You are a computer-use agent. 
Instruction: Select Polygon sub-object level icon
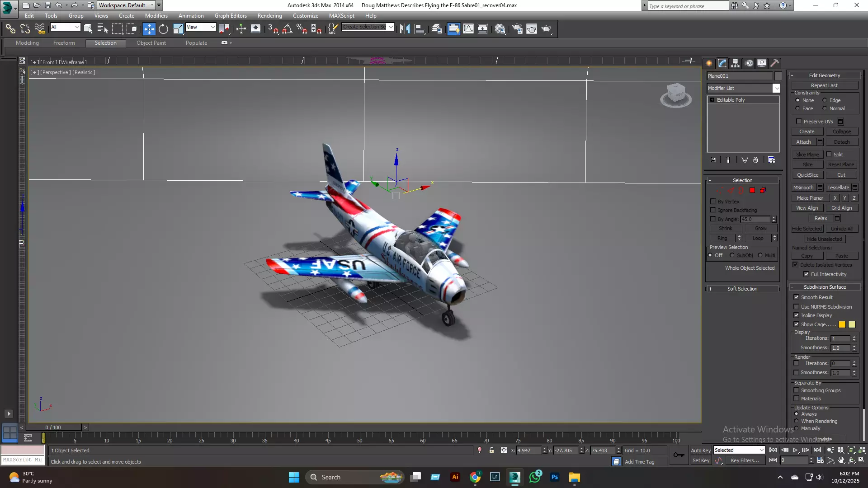pyautogui.click(x=752, y=190)
